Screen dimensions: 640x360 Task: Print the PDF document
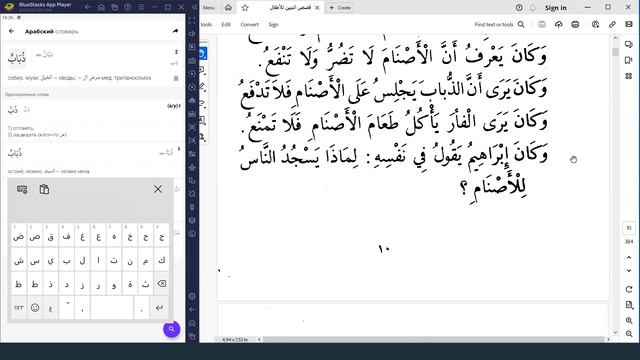click(575, 24)
